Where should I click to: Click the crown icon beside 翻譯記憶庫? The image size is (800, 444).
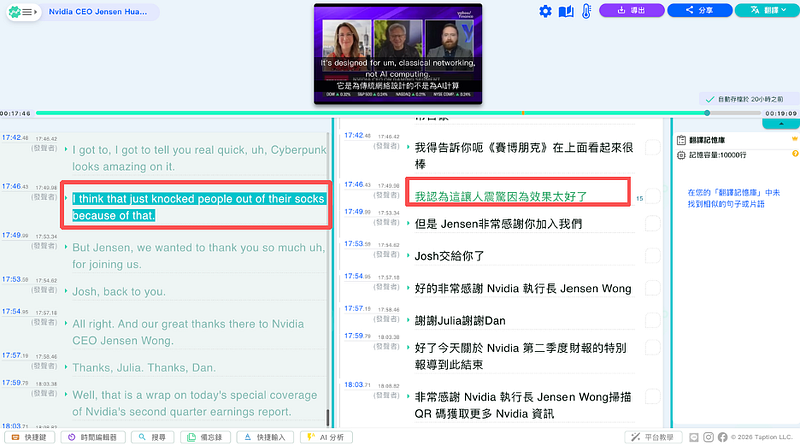click(x=794, y=139)
